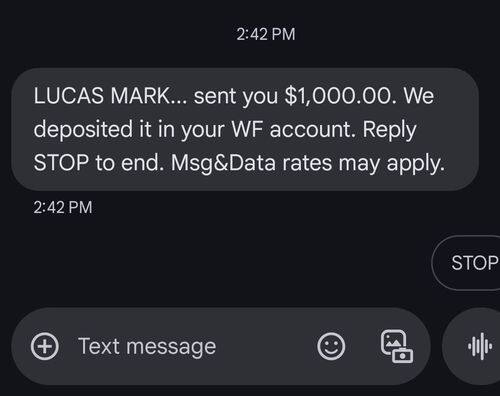
Task: Click the word STOP inside the message
Action: [61, 163]
